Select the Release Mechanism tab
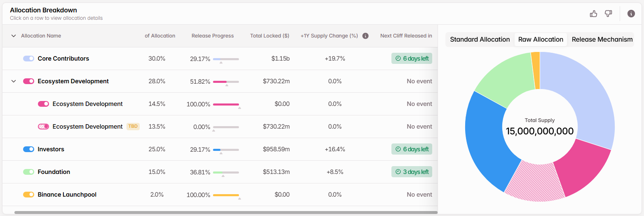Viewport: 644px width, 216px height. [x=602, y=40]
